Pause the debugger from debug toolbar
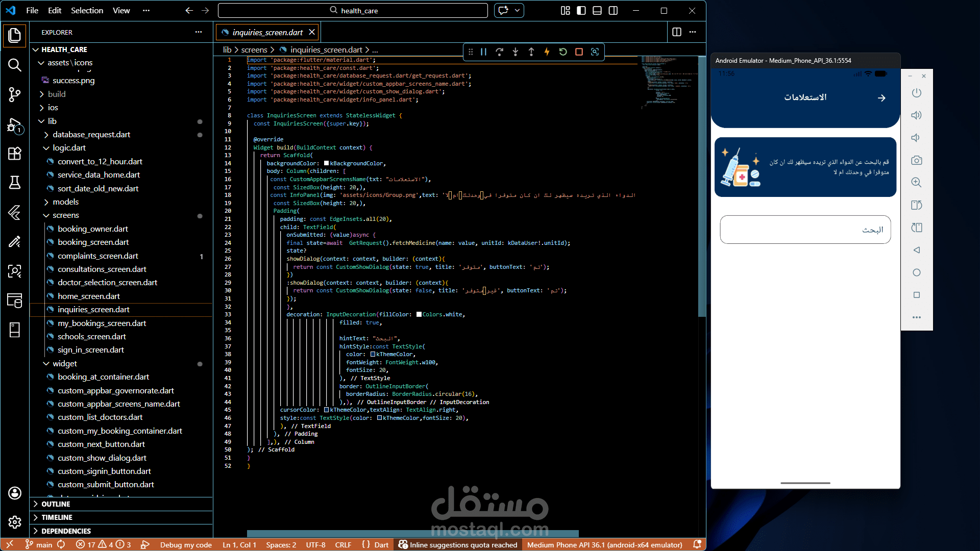This screenshot has height=551, width=980. (x=483, y=52)
